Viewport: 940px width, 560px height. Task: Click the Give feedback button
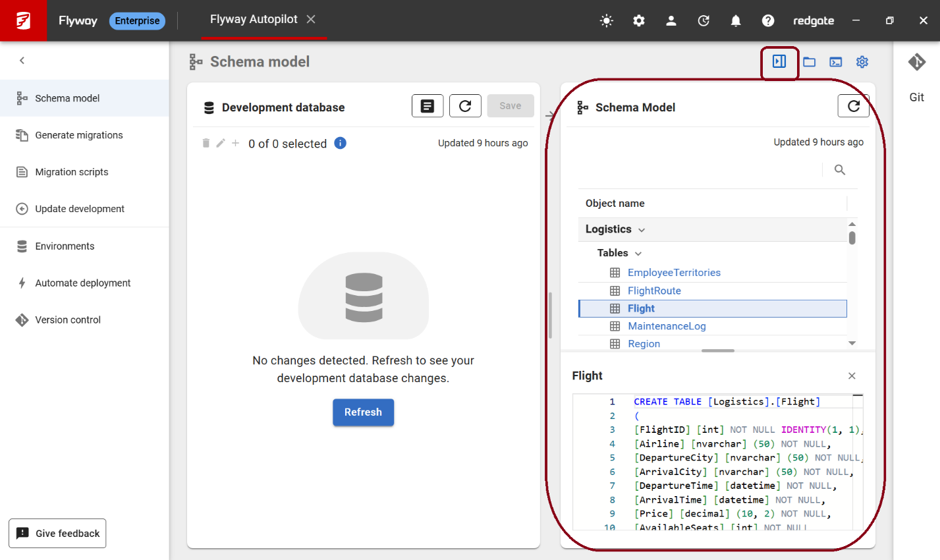pos(57,534)
